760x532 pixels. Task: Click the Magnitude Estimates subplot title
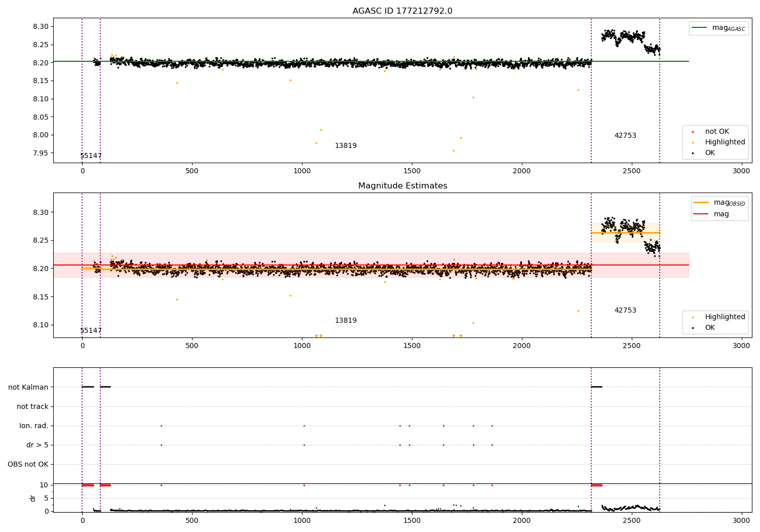click(x=402, y=186)
